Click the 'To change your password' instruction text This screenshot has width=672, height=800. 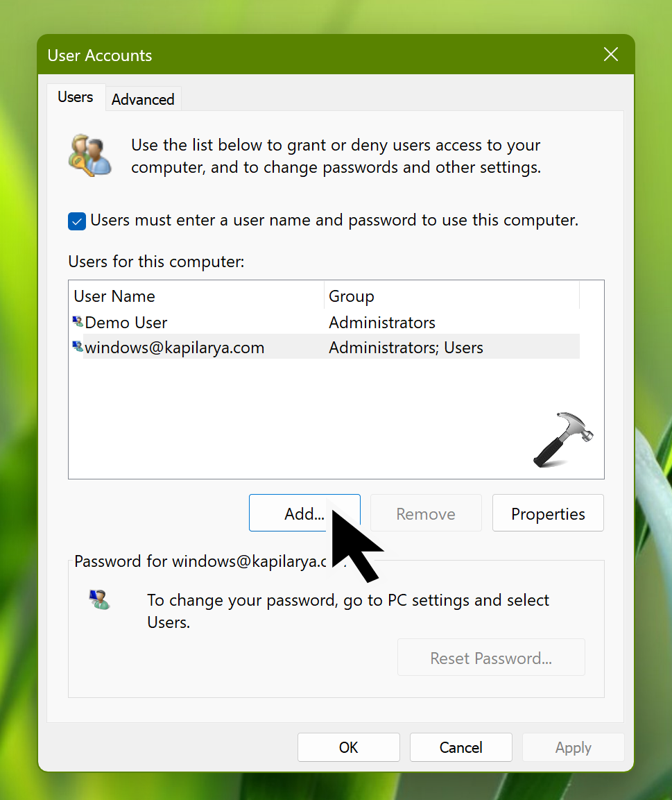(x=348, y=611)
